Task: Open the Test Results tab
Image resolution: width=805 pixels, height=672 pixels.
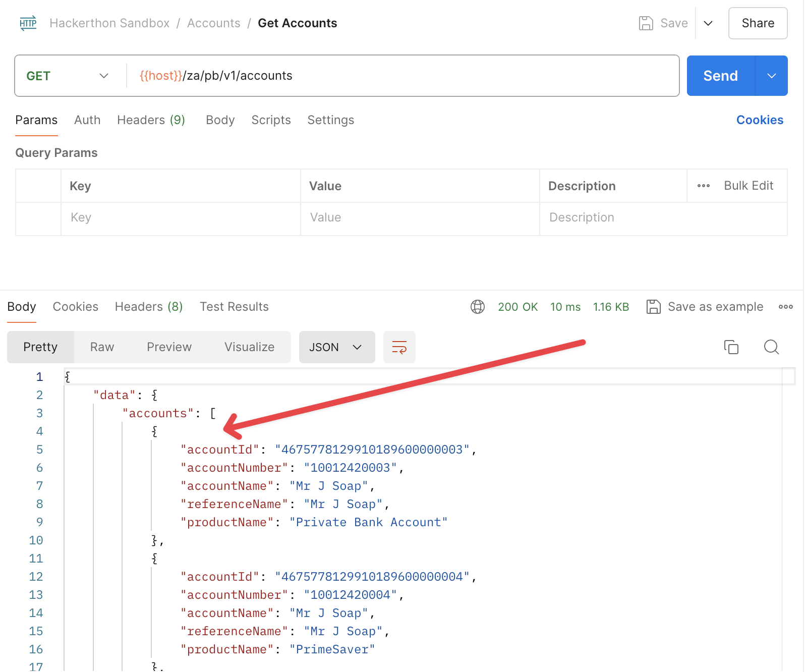Action: 234,307
